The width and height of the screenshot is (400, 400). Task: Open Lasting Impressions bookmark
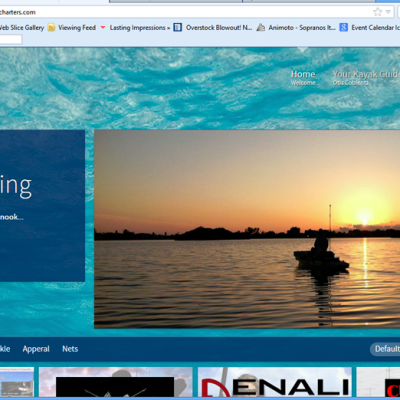click(140, 28)
